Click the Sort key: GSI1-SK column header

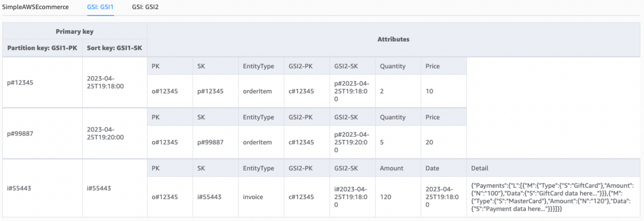click(114, 48)
